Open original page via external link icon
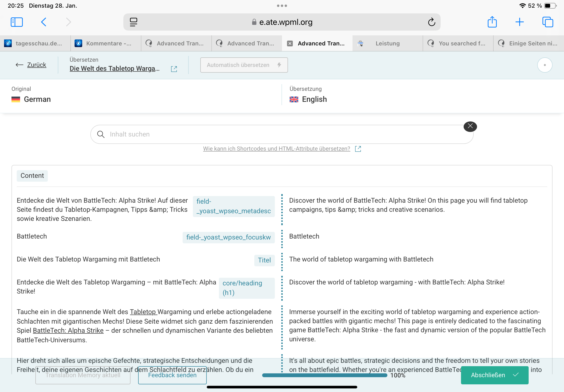The height and width of the screenshot is (392, 564). [174, 69]
